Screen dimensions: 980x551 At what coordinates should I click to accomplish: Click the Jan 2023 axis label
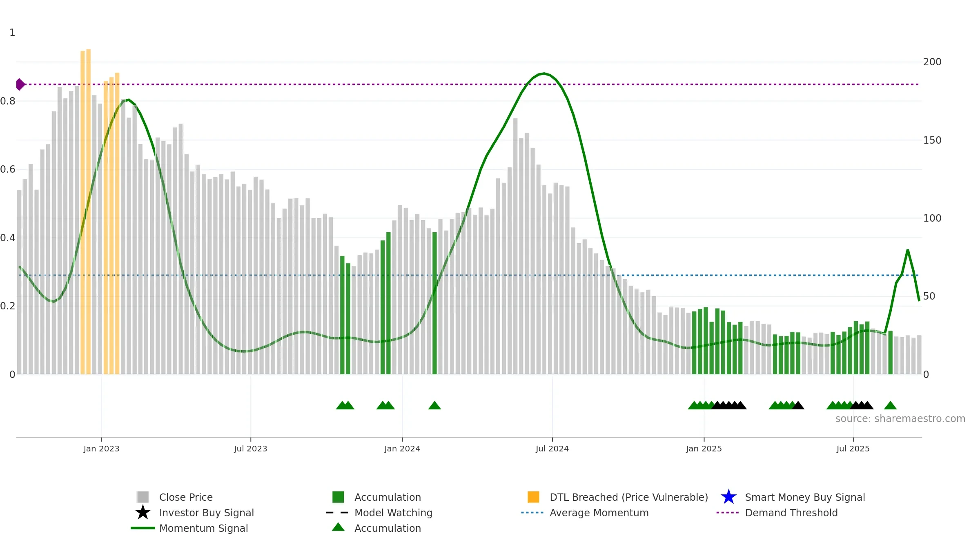point(101,449)
